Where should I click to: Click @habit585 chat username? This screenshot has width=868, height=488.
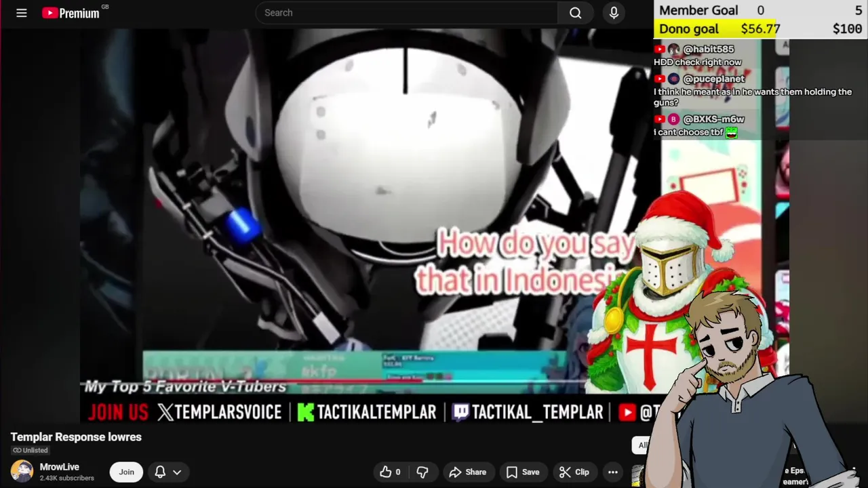(x=709, y=49)
